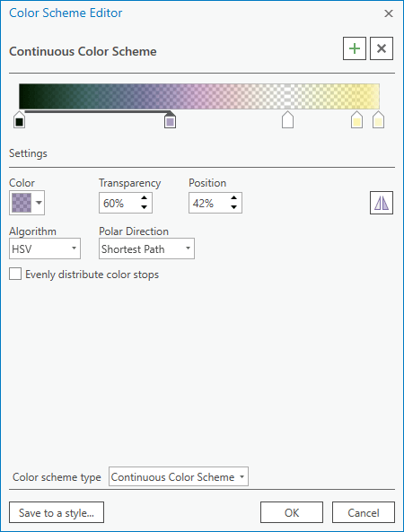Image resolution: width=404 pixels, height=532 pixels.
Task: Enable Evenly distribute color stops
Action: coord(15,274)
